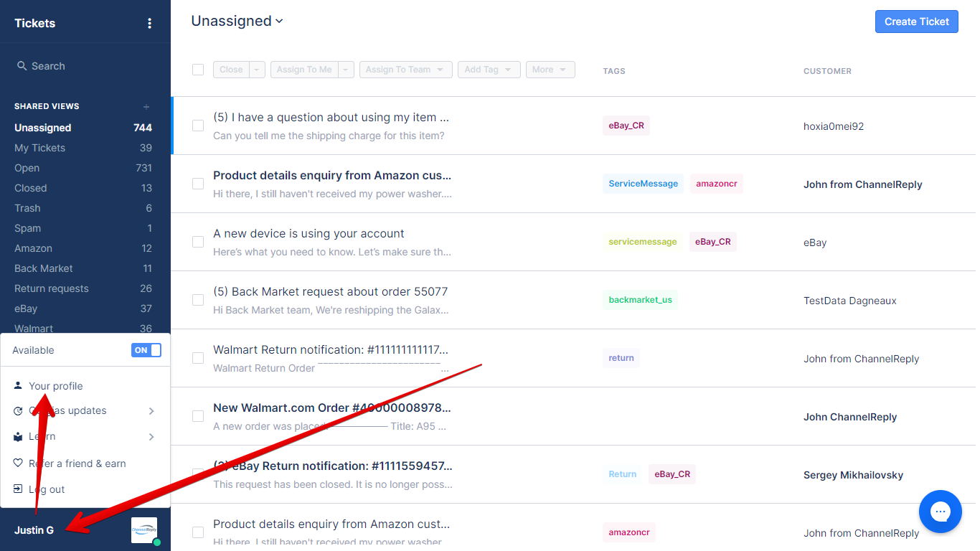980x551 pixels.
Task: Click the ServiceMessage tag
Action: pos(643,184)
